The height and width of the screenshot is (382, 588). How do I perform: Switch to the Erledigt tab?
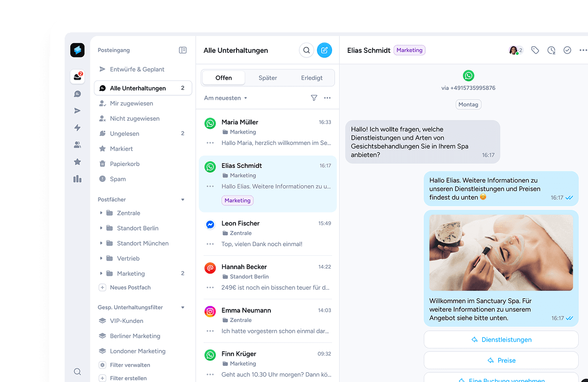[312, 78]
